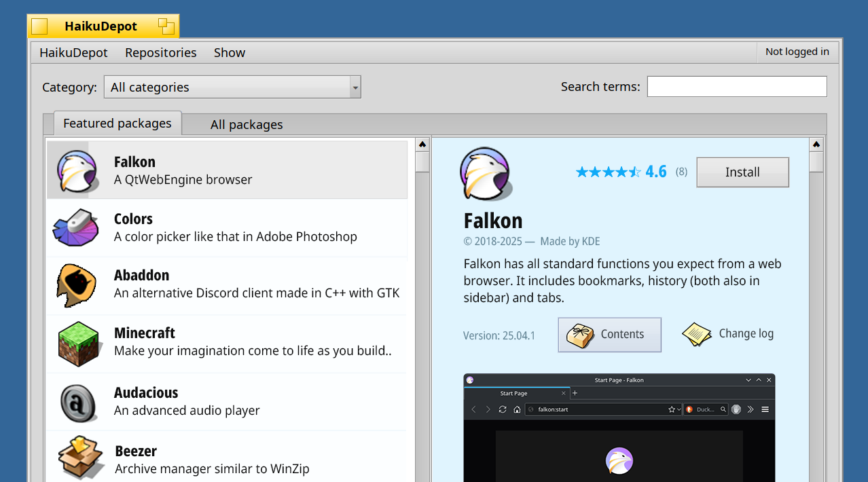Click the Version: 25.04.1 text
Viewport: 868px width, 482px height.
[499, 335]
